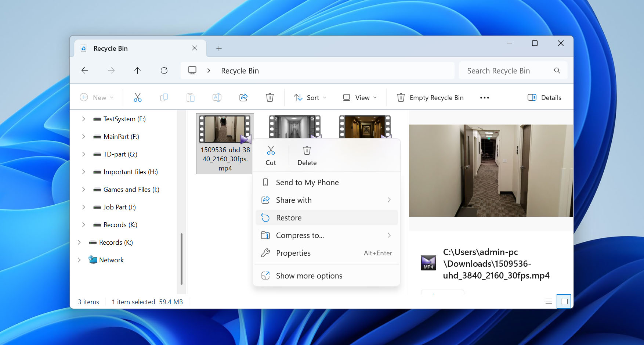
Task: Choose Show more options
Action: 326,276
